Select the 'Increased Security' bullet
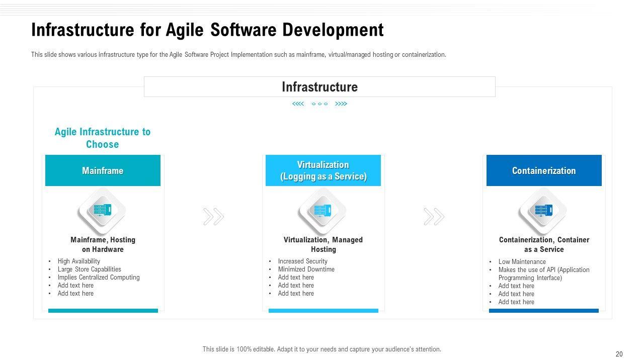Image resolution: width=644 pixels, height=362 pixels. 302,261
